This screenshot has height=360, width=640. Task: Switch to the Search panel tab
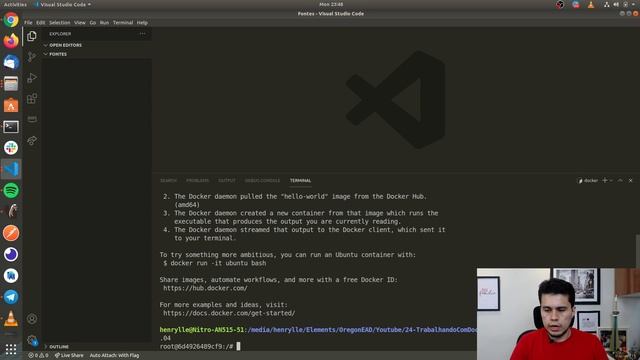pyautogui.click(x=168, y=181)
